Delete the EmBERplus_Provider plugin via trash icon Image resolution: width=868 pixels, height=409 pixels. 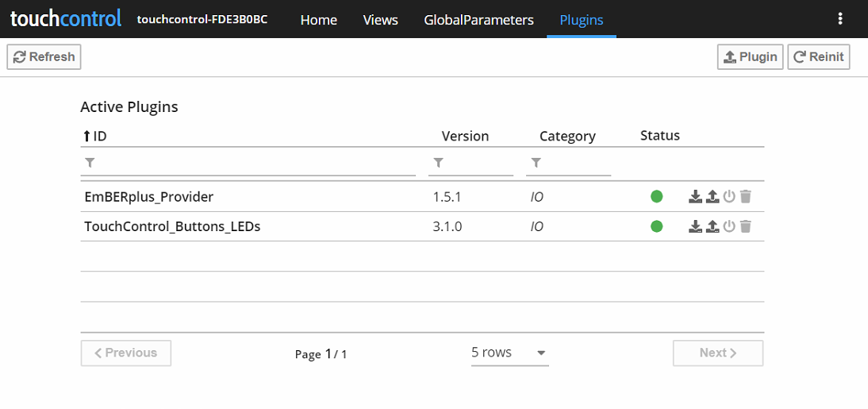pos(745,197)
